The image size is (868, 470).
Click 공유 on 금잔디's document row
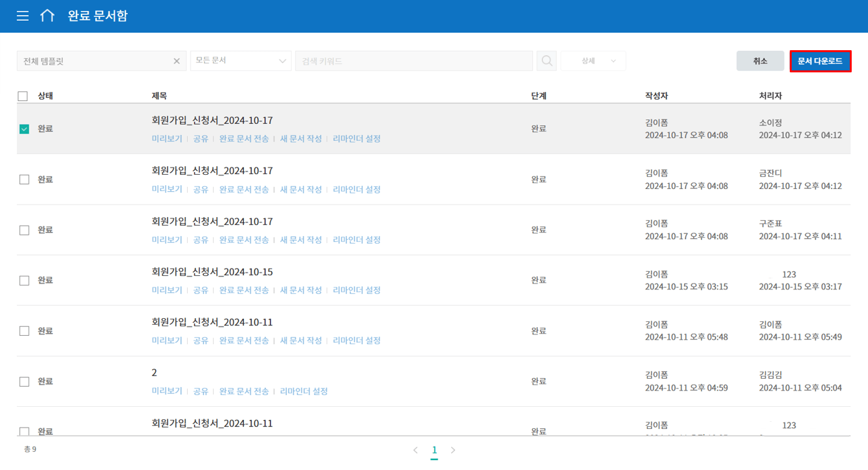201,189
